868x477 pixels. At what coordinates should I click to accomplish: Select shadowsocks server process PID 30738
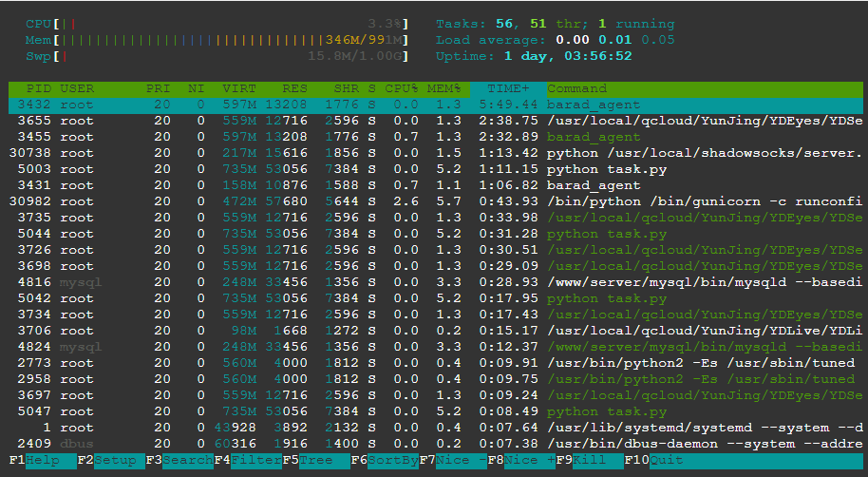(436, 153)
